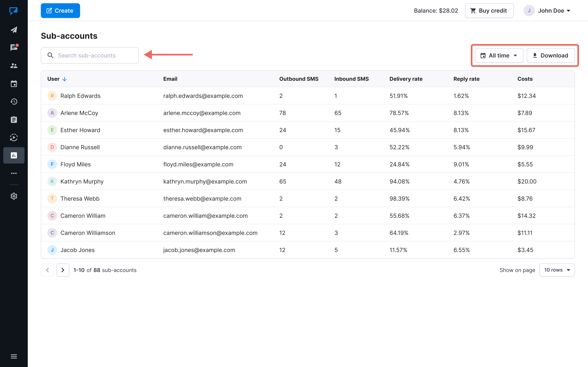Open the Reporting chart sidebar icon

pyautogui.click(x=14, y=155)
